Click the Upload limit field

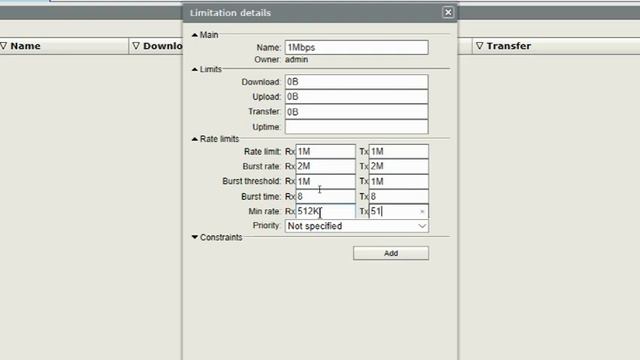point(357,97)
